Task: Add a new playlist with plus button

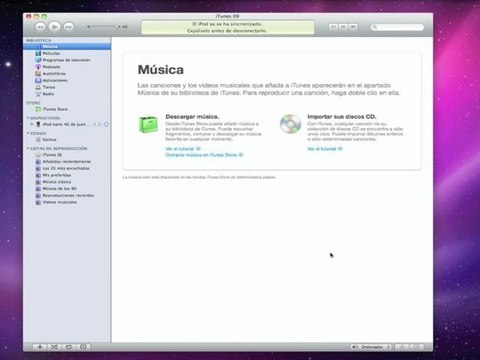Action: point(40,347)
